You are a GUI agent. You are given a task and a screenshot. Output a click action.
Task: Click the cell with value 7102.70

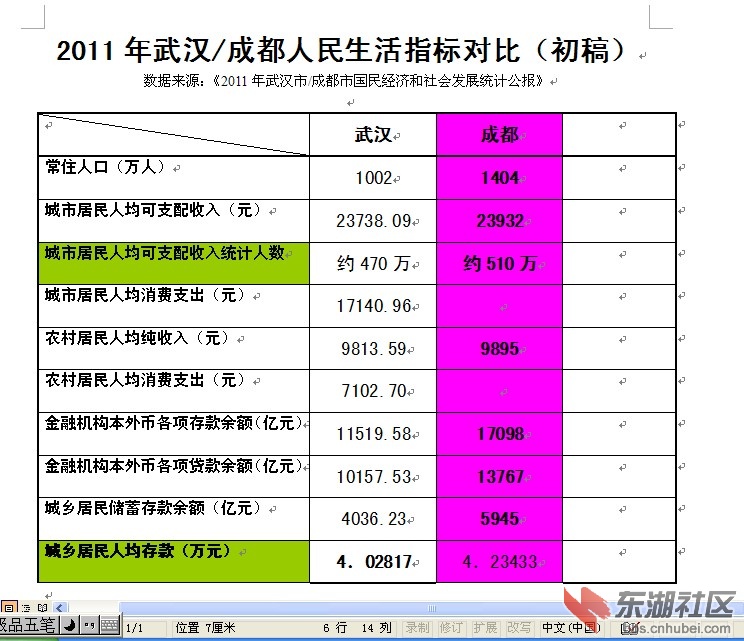click(373, 391)
